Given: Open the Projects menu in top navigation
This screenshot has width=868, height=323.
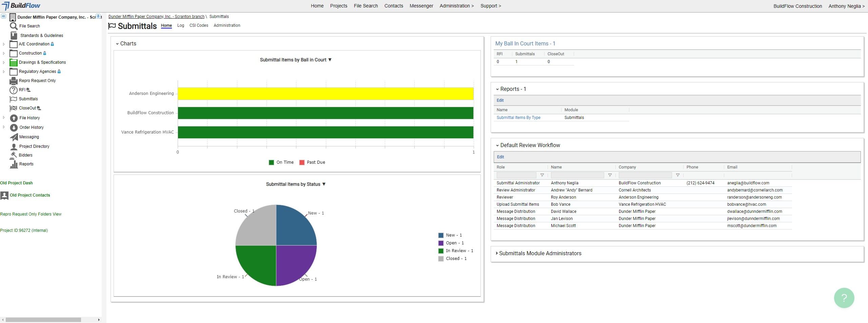Looking at the screenshot, I should [x=338, y=6].
